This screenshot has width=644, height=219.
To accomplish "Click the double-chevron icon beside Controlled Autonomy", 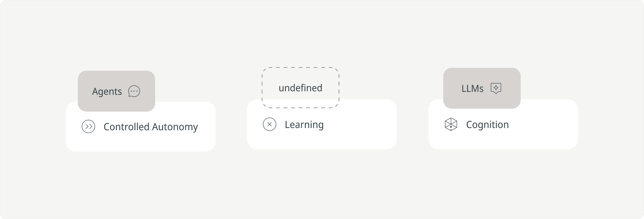I will [x=88, y=127].
